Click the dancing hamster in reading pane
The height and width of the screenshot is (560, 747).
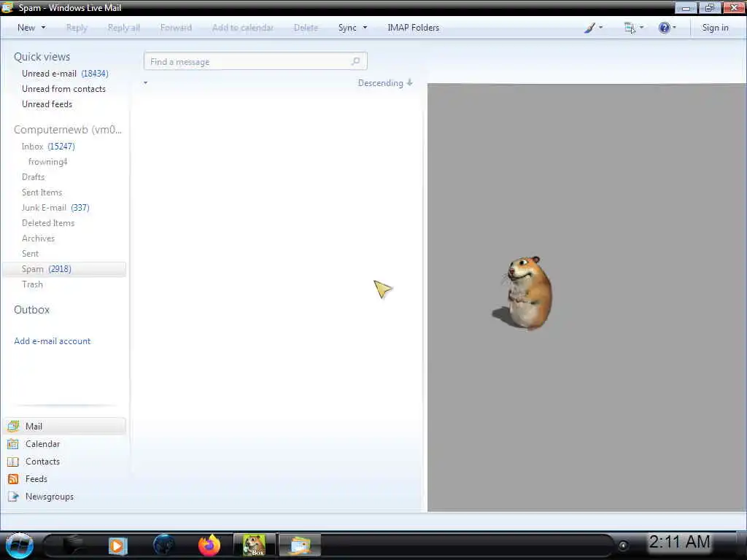(524, 293)
